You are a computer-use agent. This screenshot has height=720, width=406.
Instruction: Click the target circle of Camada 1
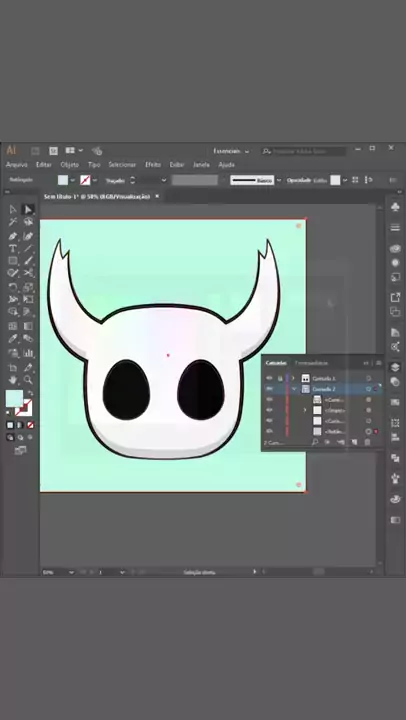tap(368, 378)
